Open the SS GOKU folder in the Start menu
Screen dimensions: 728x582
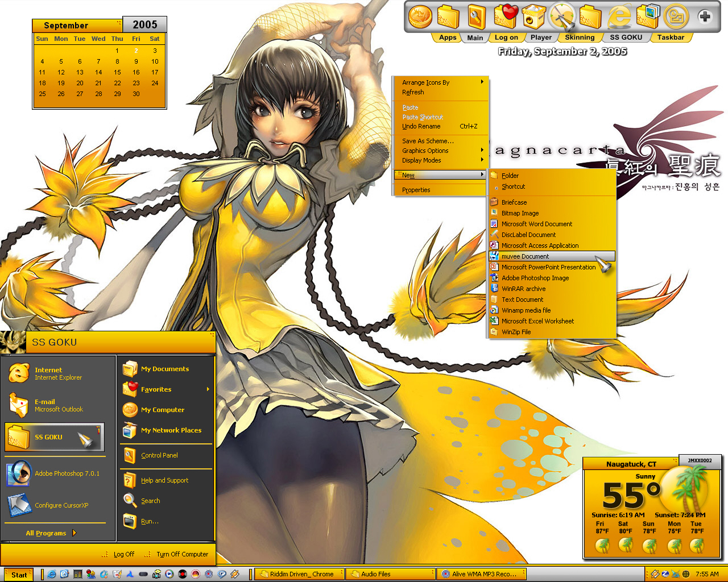pyautogui.click(x=55, y=437)
